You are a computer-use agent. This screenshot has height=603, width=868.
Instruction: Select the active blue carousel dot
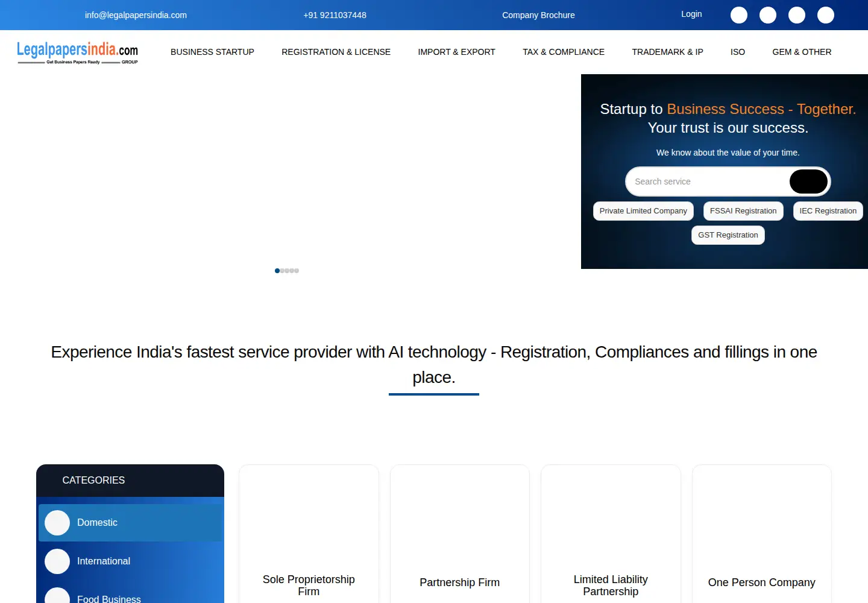click(277, 271)
